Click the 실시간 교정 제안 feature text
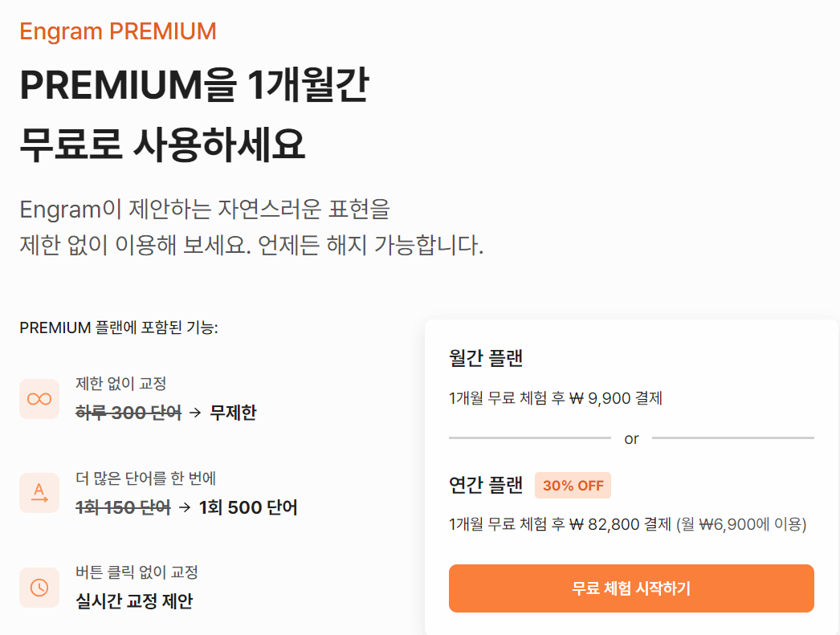This screenshot has width=840, height=635. (134, 601)
